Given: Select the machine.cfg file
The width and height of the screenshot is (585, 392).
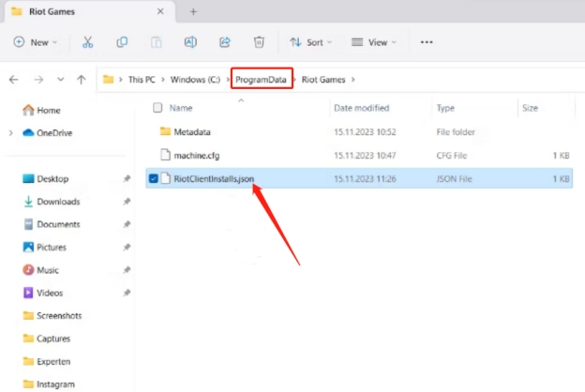Looking at the screenshot, I should [x=197, y=154].
